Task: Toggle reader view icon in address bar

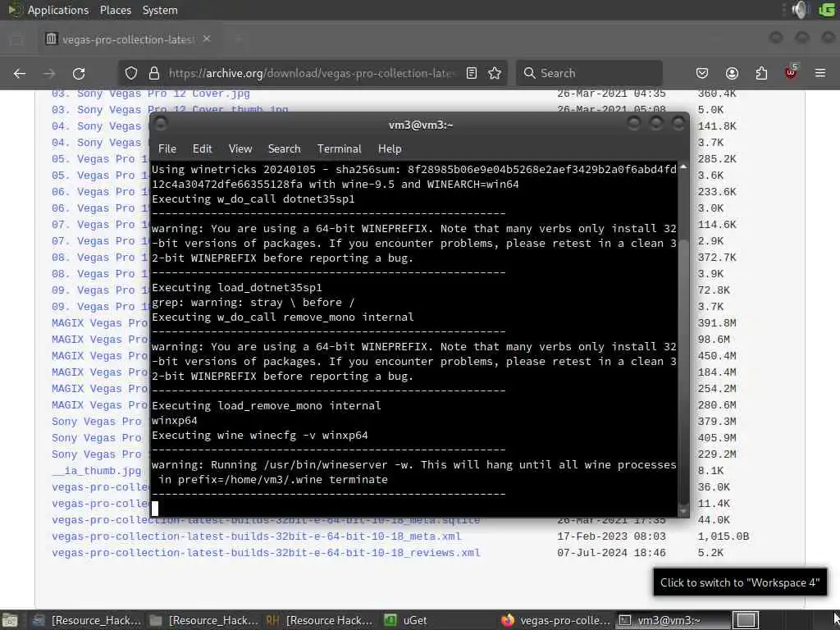Action: [472, 73]
